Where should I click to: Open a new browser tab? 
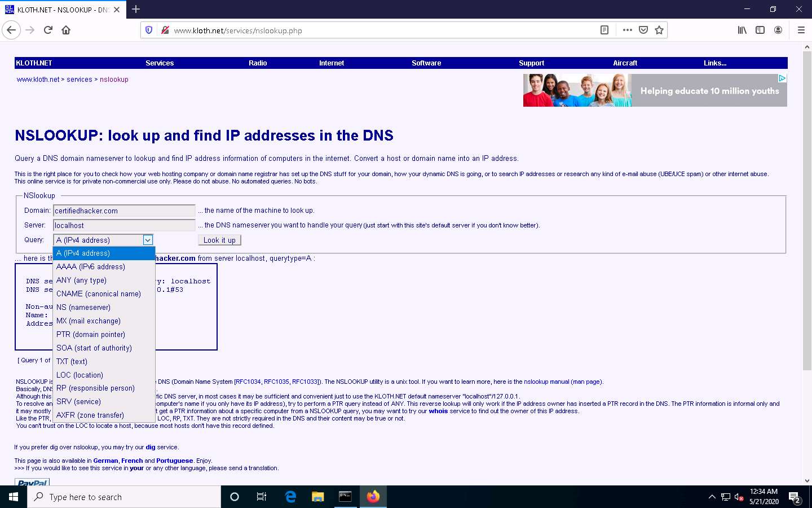pyautogui.click(x=136, y=9)
